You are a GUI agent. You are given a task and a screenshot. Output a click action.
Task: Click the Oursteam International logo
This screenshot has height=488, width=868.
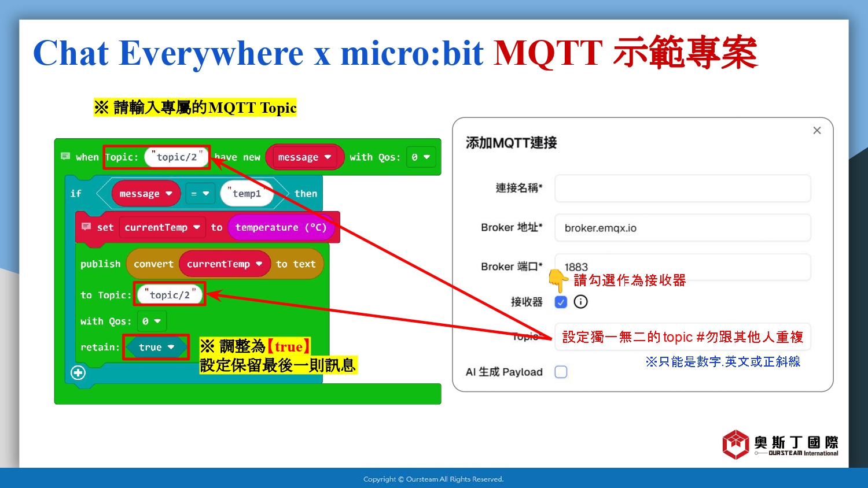[x=779, y=445]
